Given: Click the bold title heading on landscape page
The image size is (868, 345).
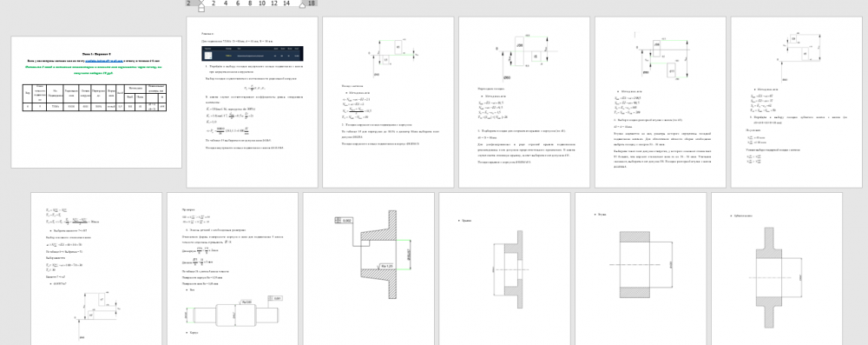Looking at the screenshot, I should click(x=96, y=53).
